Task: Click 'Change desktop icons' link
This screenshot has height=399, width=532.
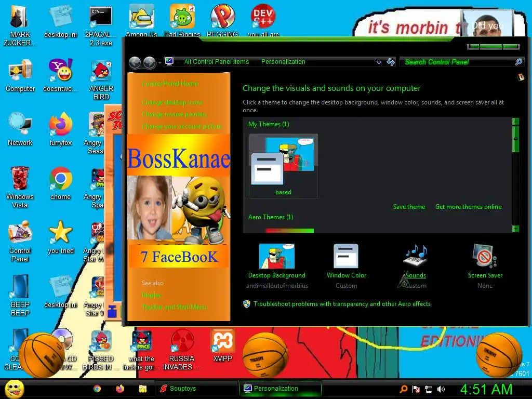Action: point(172,102)
